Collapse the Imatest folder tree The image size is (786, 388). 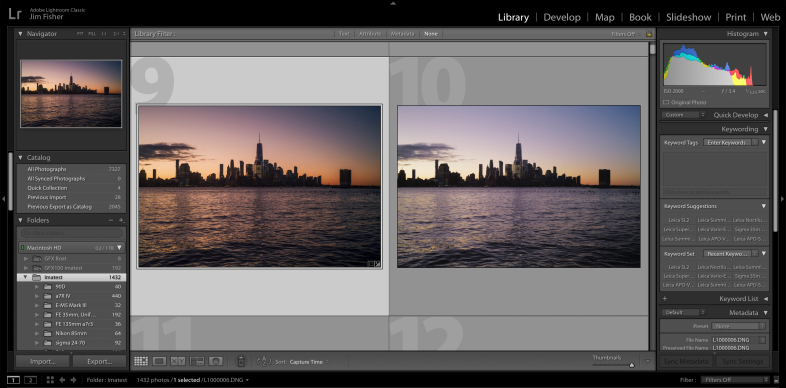point(25,277)
